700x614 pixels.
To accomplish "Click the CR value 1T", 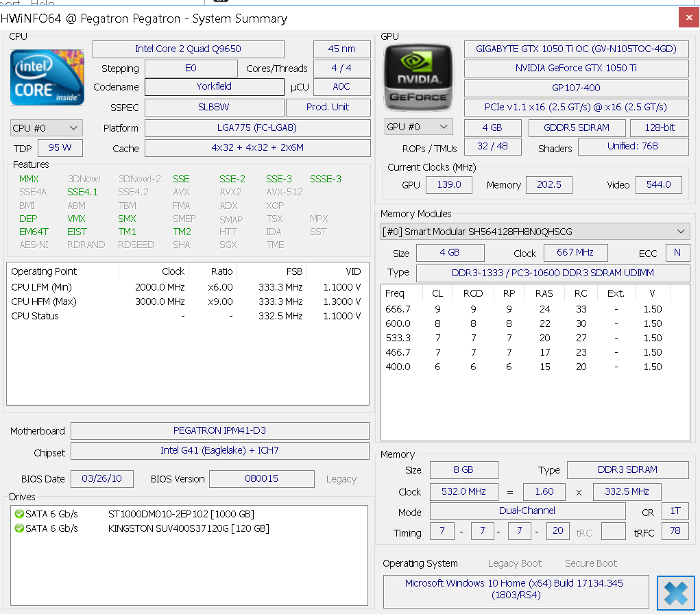I will coord(675,511).
